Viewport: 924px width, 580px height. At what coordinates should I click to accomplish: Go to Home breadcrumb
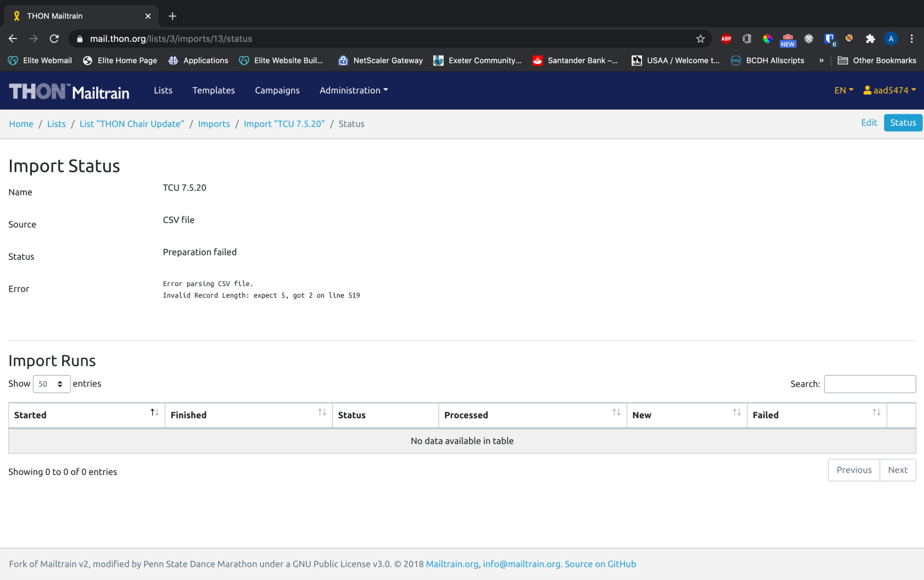[x=21, y=124]
